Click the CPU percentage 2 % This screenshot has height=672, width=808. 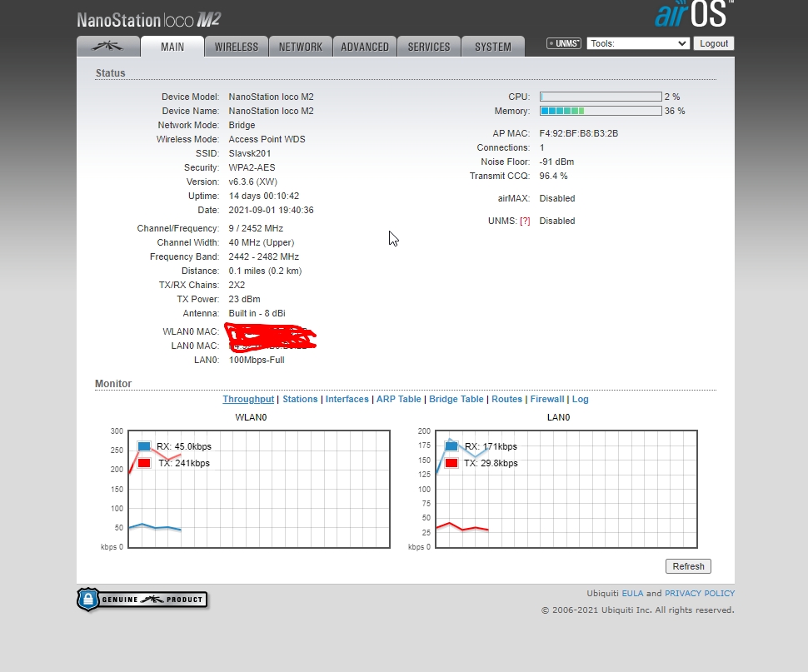672,97
